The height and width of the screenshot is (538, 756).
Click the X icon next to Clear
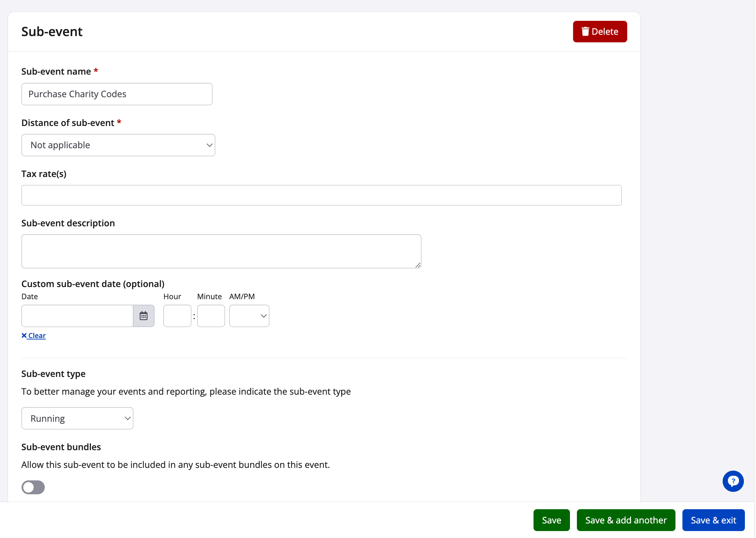click(24, 335)
